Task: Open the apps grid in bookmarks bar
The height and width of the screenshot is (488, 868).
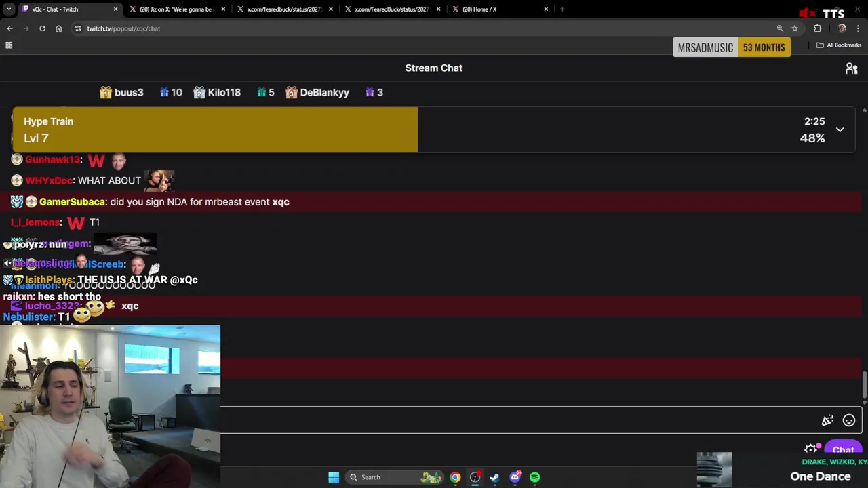Action: tap(9, 45)
